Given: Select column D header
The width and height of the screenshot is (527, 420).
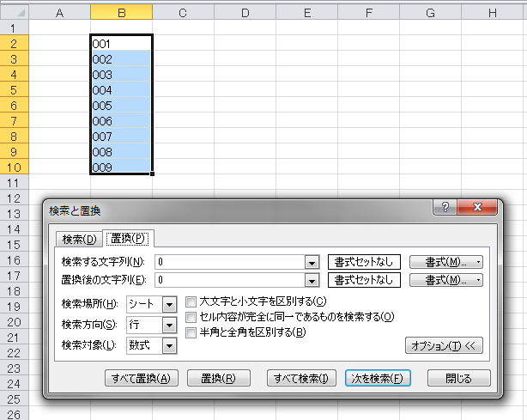Looking at the screenshot, I should coord(245,13).
